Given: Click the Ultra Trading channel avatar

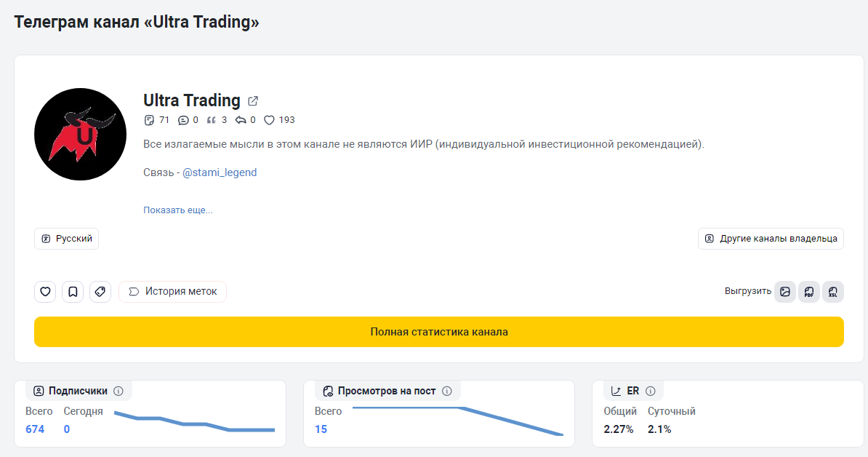Looking at the screenshot, I should point(80,134).
